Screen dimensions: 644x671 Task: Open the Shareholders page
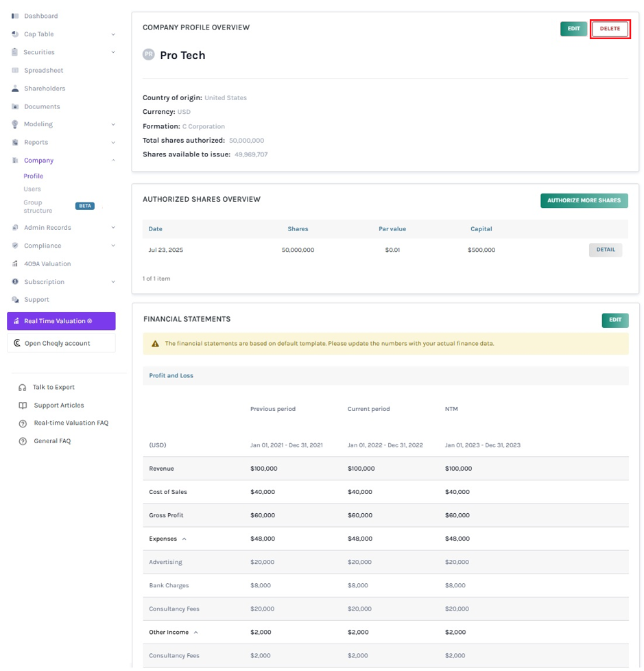coord(45,88)
